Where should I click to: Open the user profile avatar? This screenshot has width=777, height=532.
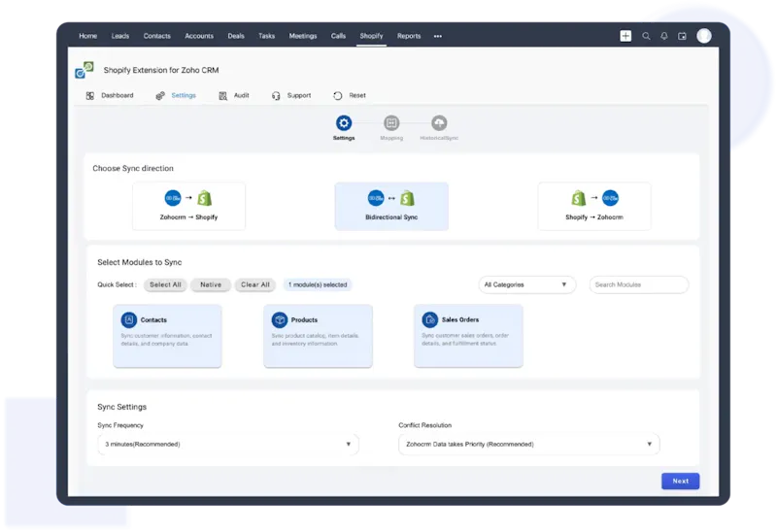click(x=703, y=36)
